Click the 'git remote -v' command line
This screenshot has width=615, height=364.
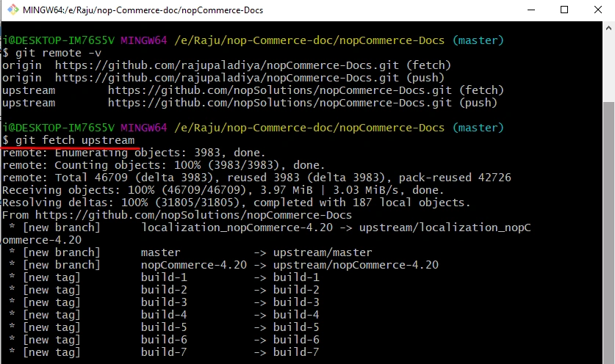(51, 53)
